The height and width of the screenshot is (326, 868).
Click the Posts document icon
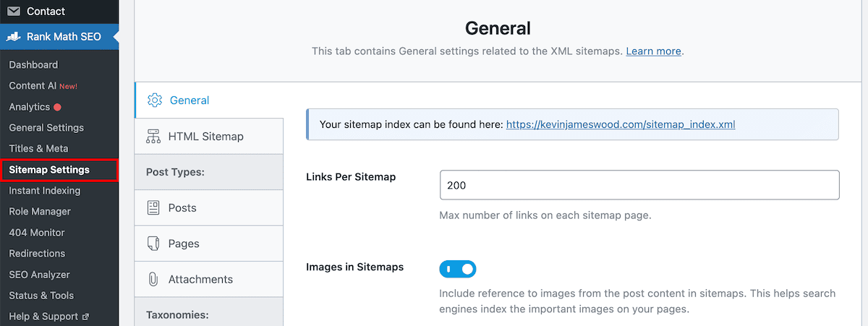coord(153,208)
